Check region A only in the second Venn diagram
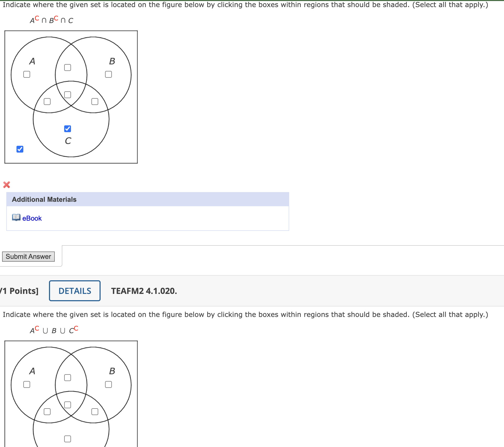 tap(26, 384)
